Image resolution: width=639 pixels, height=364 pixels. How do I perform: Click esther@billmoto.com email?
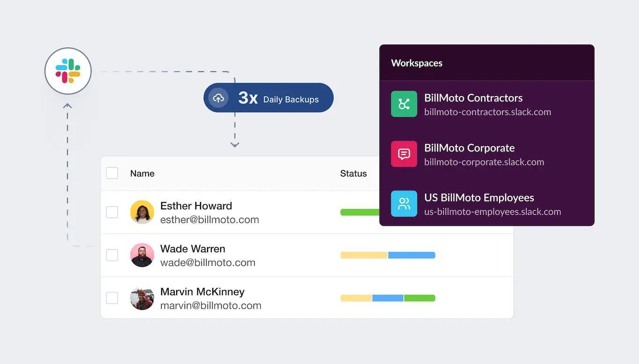(209, 220)
